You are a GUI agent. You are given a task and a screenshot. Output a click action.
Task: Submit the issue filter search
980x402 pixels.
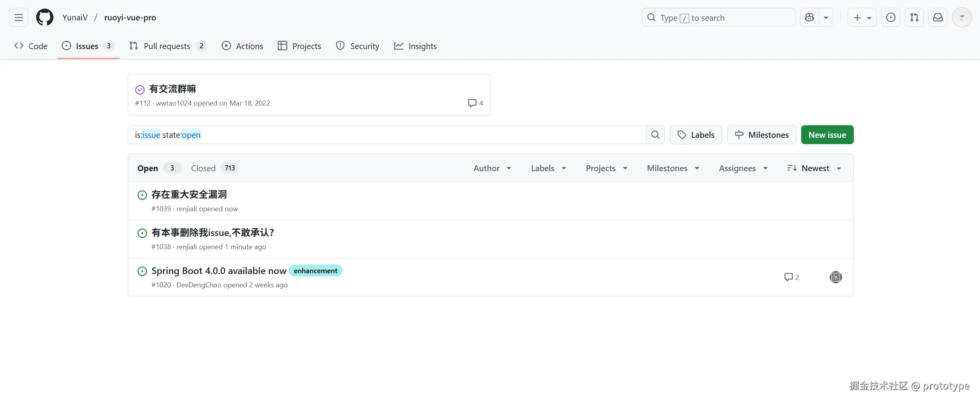tap(655, 135)
